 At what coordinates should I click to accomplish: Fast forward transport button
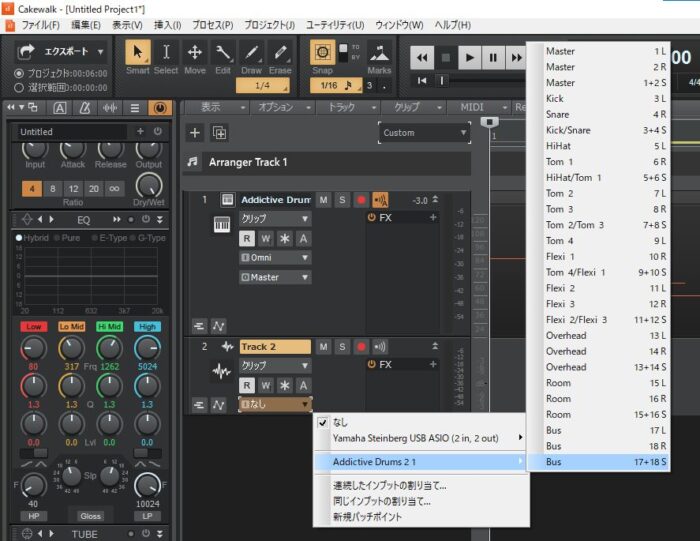click(x=516, y=58)
